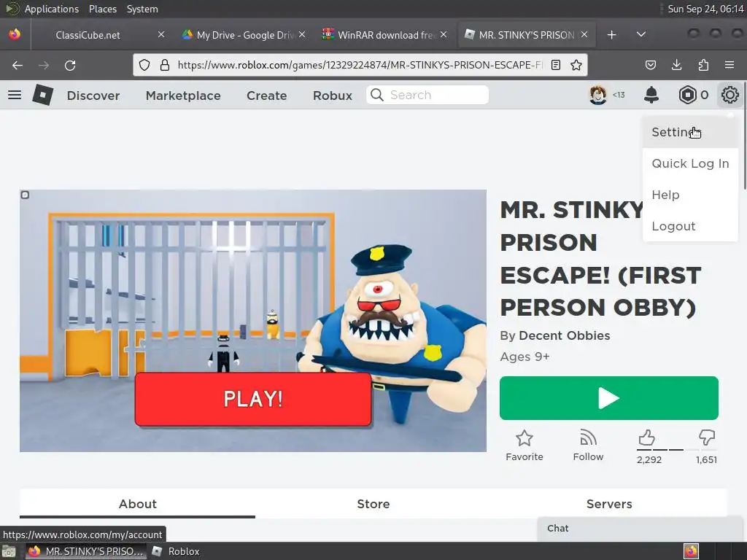This screenshot has width=747, height=560.
Task: Click the game thumbnail image
Action: click(x=253, y=321)
